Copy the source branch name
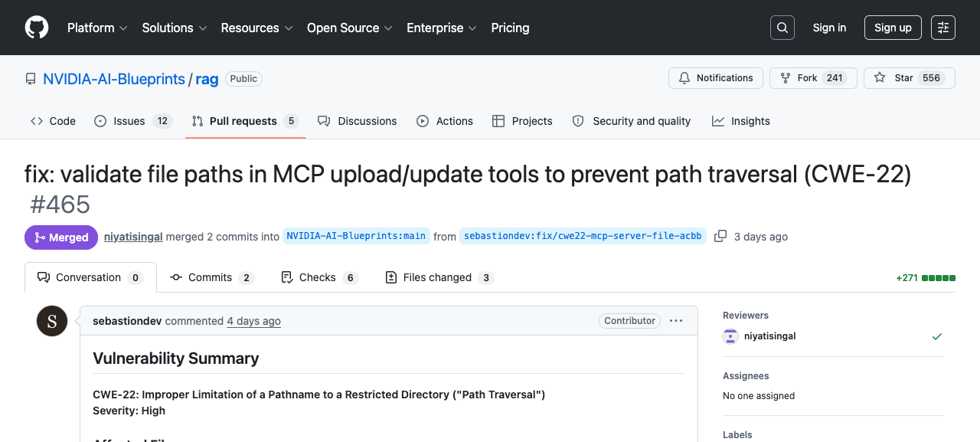The image size is (980, 442). [x=720, y=236]
